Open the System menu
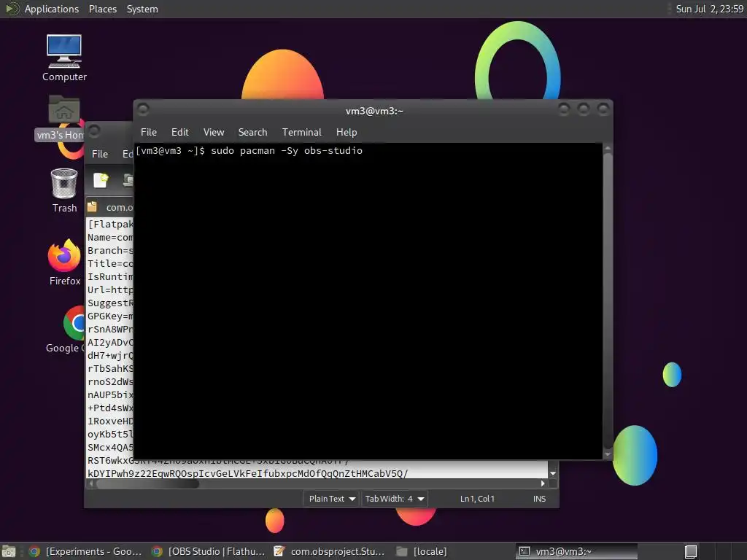This screenshot has width=747, height=560. coord(142,9)
